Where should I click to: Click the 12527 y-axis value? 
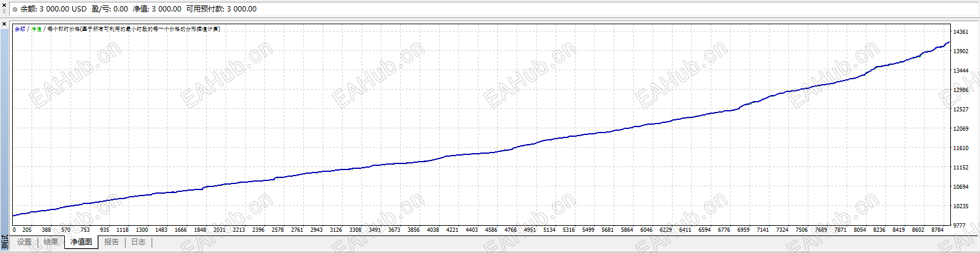click(961, 110)
